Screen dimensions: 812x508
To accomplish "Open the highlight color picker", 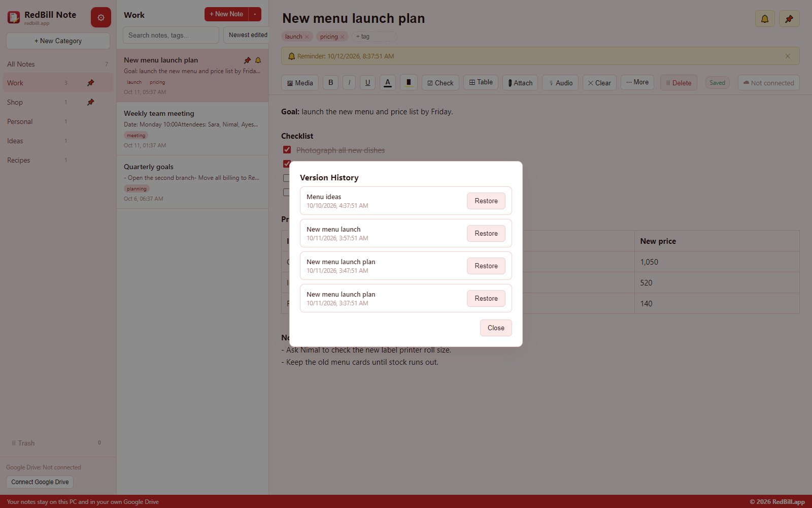I will click(x=409, y=82).
